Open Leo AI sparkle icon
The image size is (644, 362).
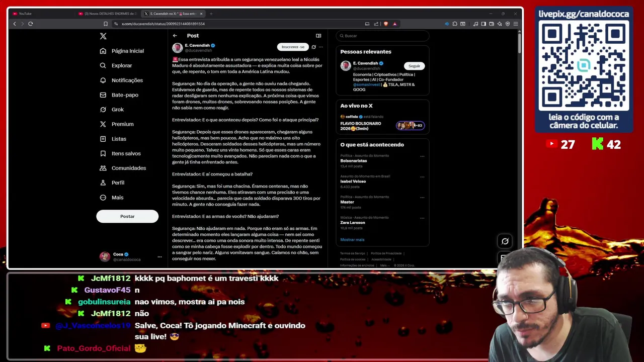[x=500, y=24]
